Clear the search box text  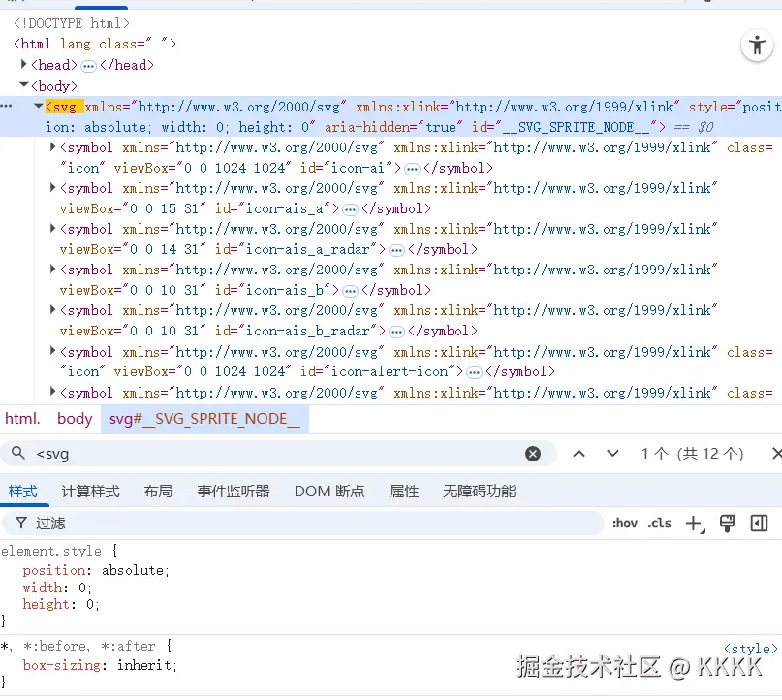pyautogui.click(x=533, y=454)
